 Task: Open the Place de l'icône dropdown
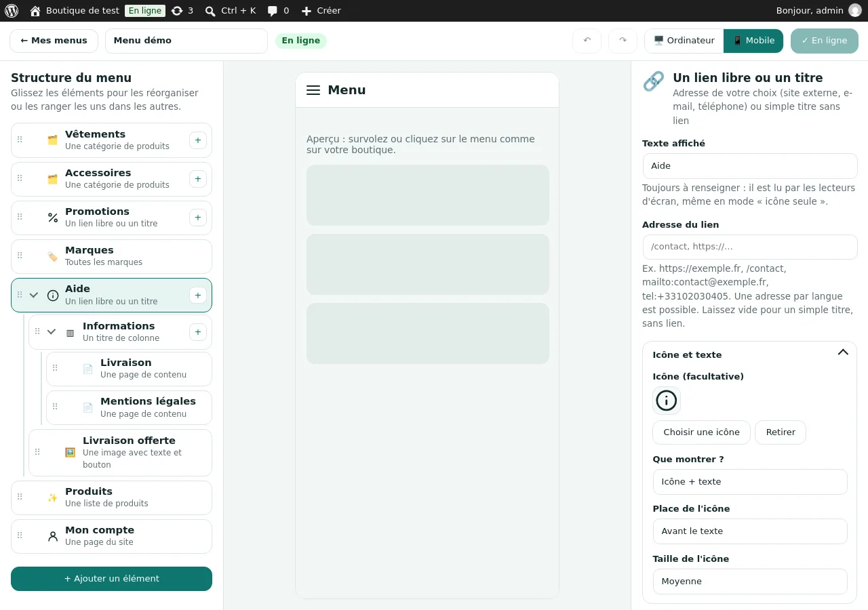pos(750,531)
